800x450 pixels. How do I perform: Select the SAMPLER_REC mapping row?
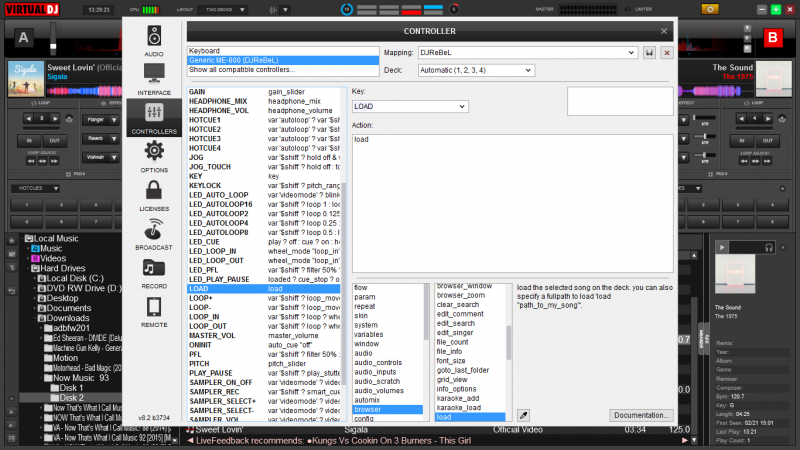[x=264, y=392]
